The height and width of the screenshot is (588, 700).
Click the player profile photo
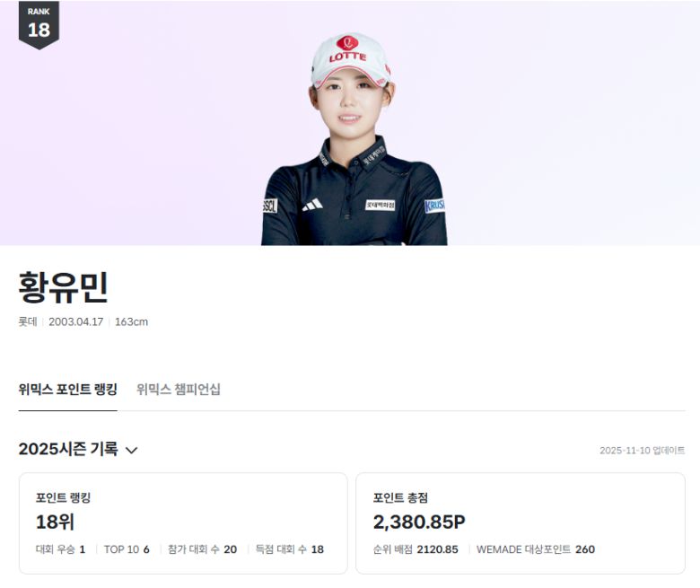(353, 139)
